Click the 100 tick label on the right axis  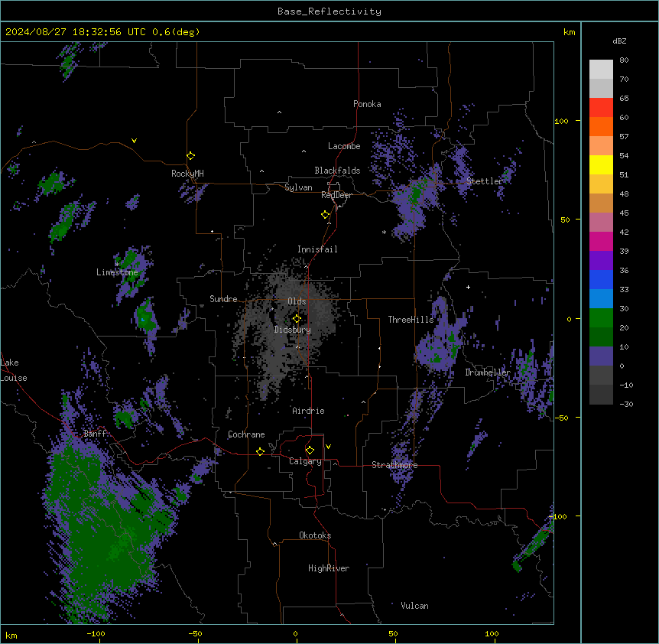coord(561,121)
